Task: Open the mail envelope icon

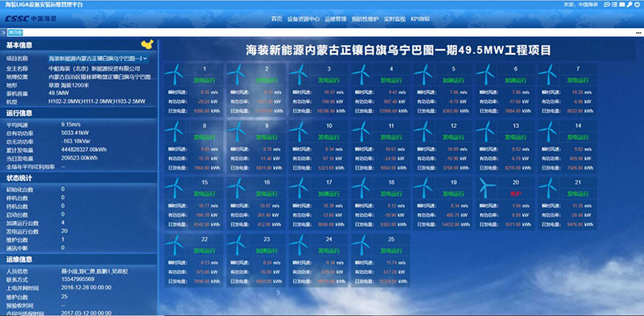Action: (621, 5)
